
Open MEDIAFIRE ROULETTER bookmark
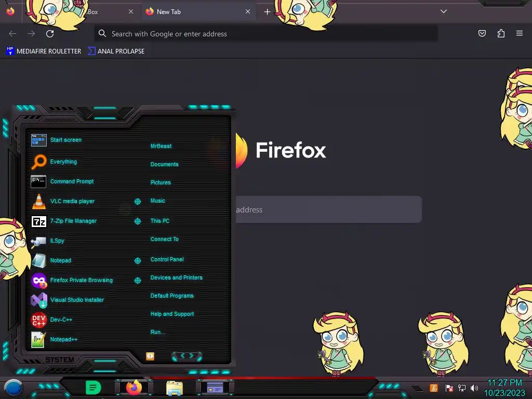click(x=44, y=51)
